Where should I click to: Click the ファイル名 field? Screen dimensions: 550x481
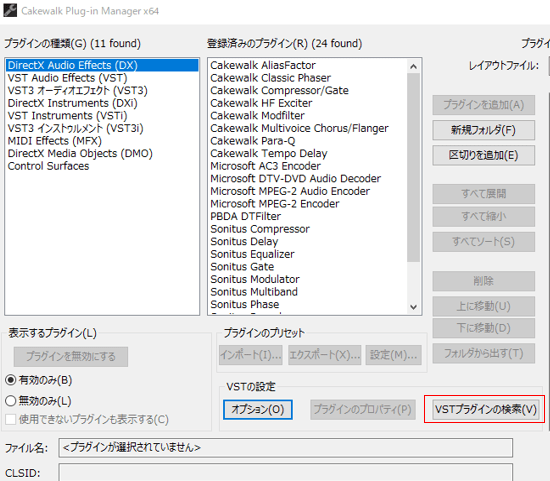286,448
